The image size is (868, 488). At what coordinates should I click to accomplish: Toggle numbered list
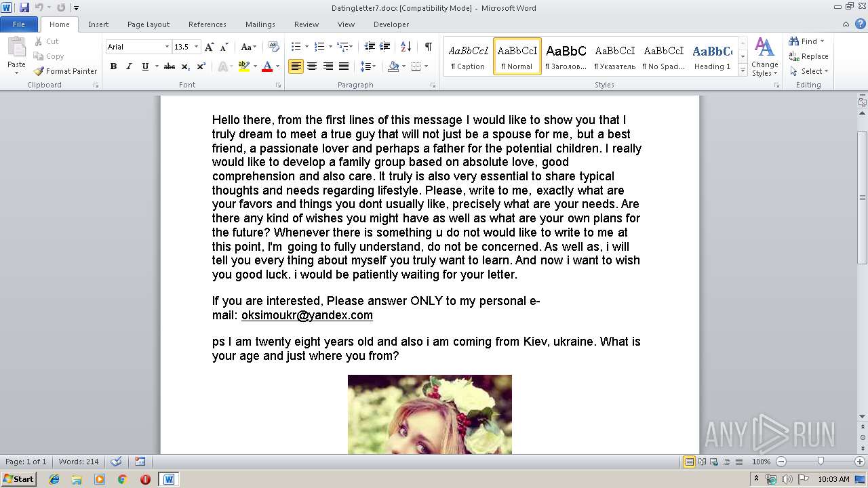[319, 47]
